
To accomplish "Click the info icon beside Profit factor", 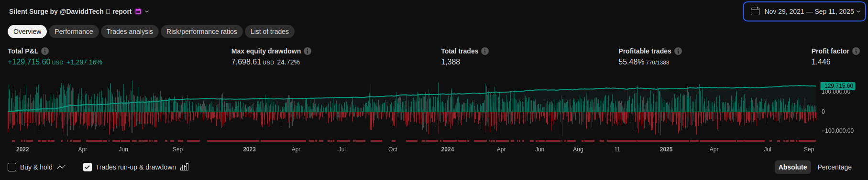I will (x=856, y=51).
